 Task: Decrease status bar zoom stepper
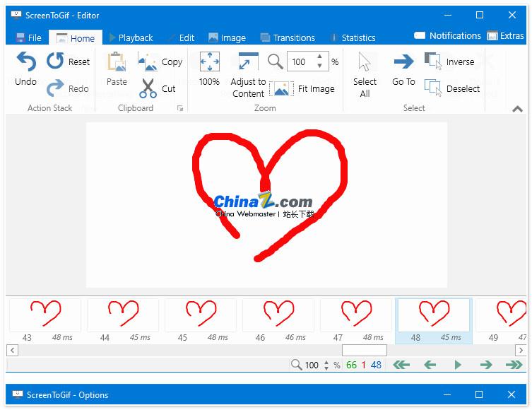(x=326, y=368)
